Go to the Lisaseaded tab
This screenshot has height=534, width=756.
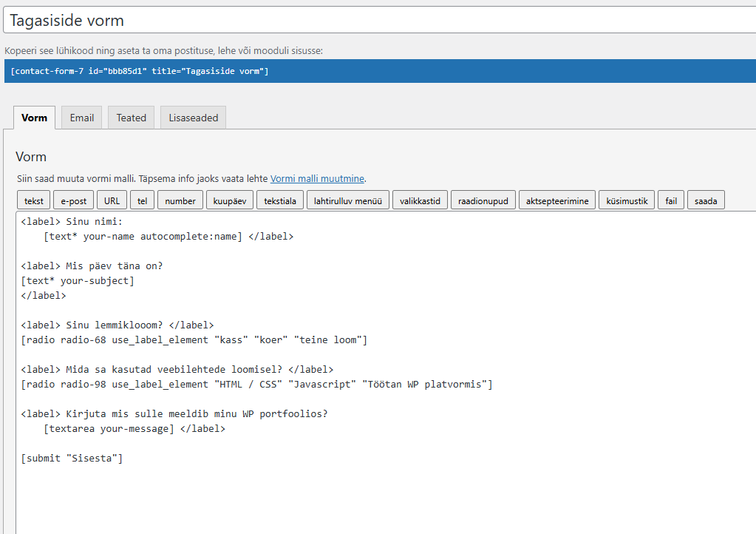point(194,118)
